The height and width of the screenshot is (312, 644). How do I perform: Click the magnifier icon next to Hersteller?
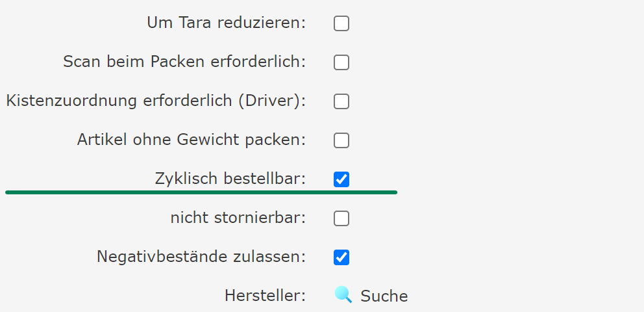pos(343,295)
